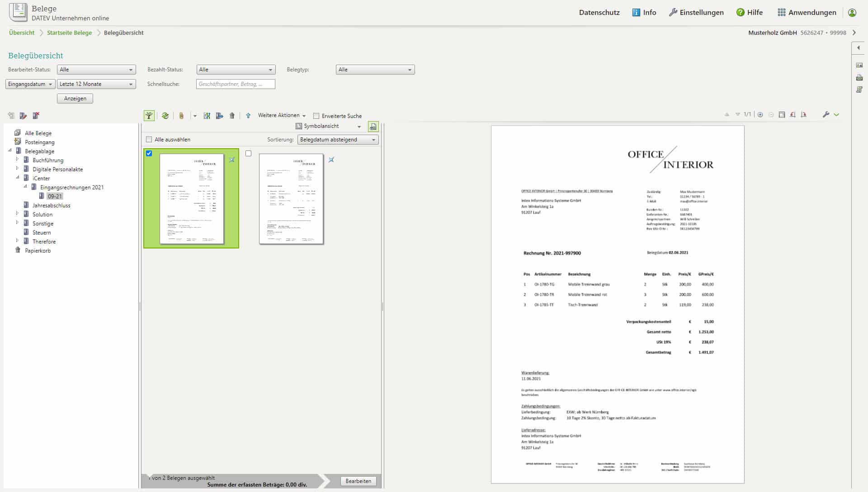Expand the Buchführung tree folder

click(18, 159)
